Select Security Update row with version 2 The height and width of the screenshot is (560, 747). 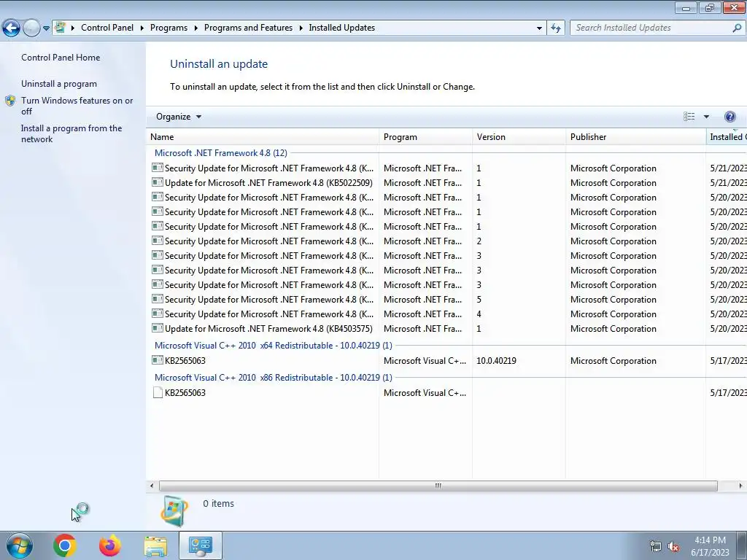pos(446,241)
